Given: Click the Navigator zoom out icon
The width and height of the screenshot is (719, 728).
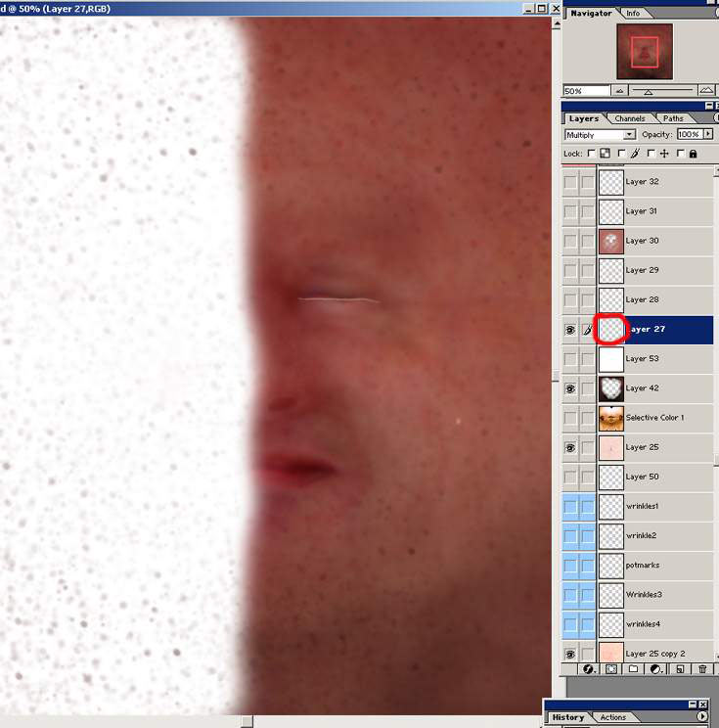Looking at the screenshot, I should pos(619,91).
